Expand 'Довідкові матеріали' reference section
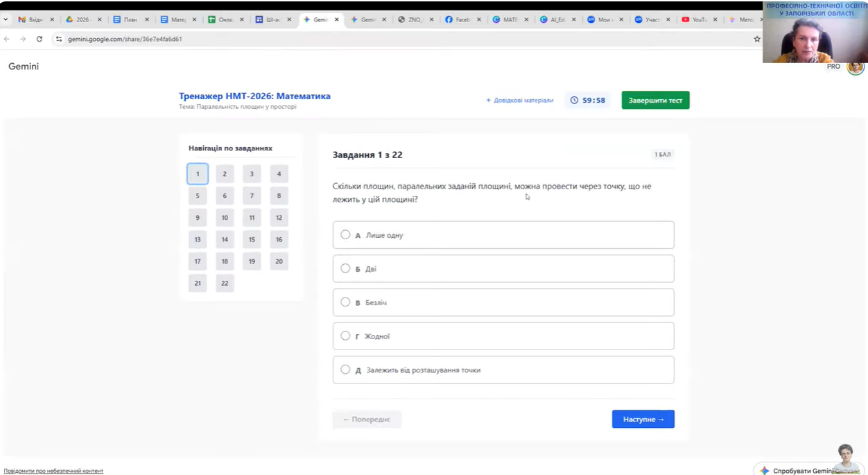The image size is (868, 475). [519, 101]
